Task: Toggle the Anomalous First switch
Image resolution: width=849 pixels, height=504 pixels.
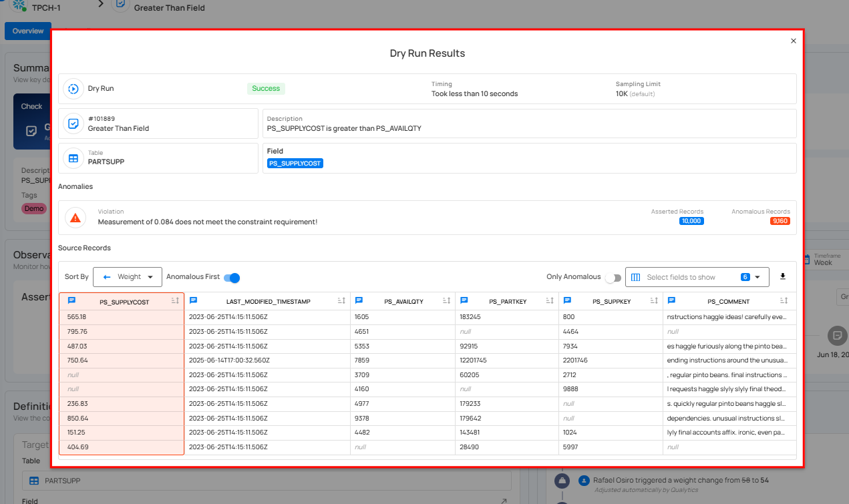Action: coord(232,277)
